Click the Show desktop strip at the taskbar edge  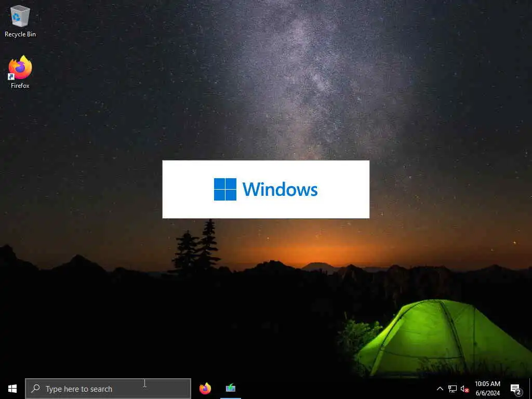pos(530,389)
